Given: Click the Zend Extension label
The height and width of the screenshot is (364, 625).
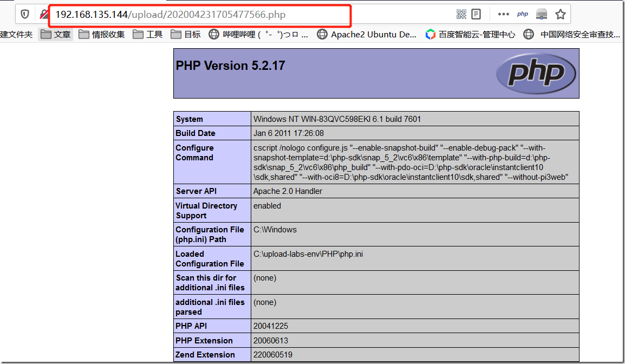Looking at the screenshot, I should pyautogui.click(x=205, y=354).
